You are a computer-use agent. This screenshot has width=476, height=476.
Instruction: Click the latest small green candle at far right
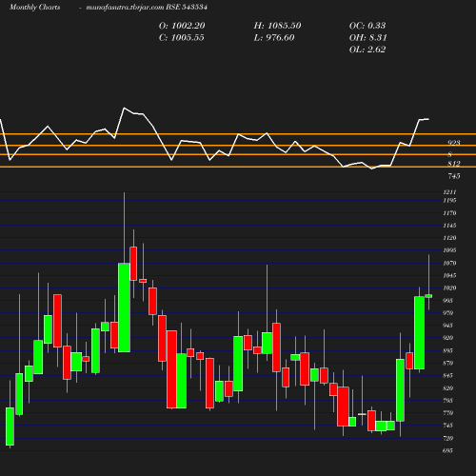428,296
